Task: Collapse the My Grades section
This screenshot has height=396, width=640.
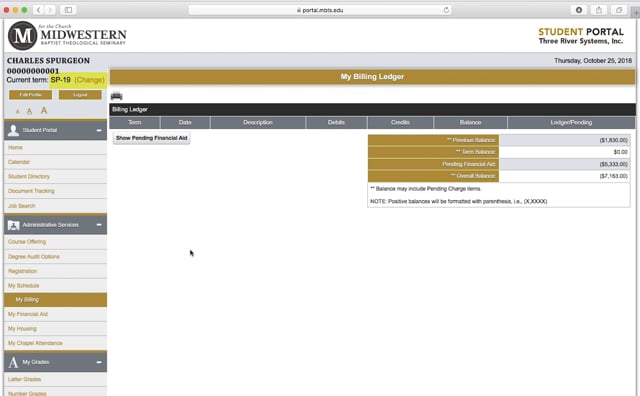Action: coord(99,362)
